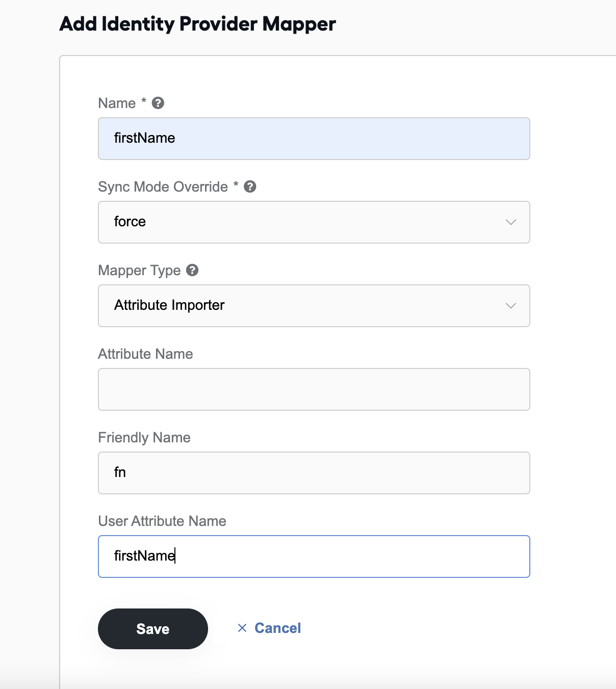
Task: Click the 'Name' field label
Action: [117, 103]
